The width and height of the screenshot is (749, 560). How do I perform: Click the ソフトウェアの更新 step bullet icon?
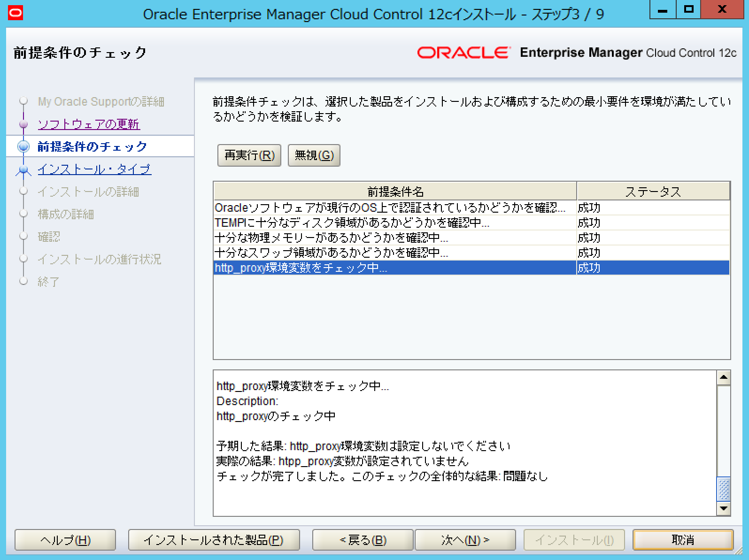(23, 124)
